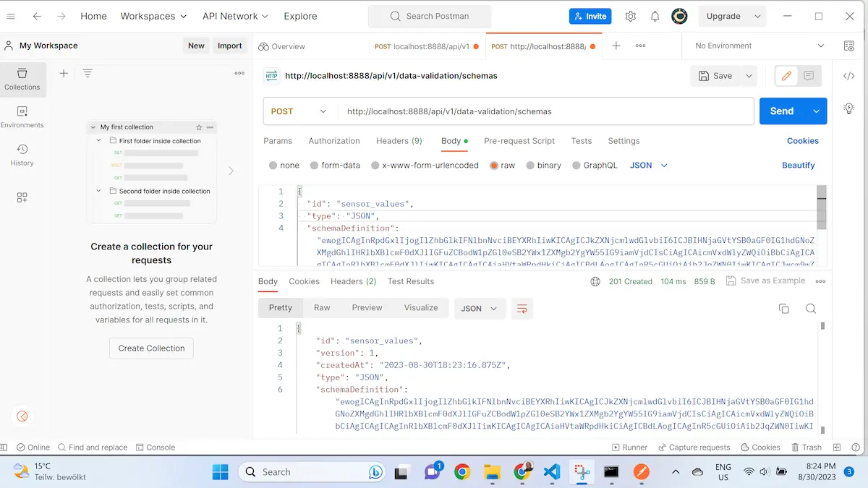
Task: Show the Raw response view
Action: tap(322, 308)
